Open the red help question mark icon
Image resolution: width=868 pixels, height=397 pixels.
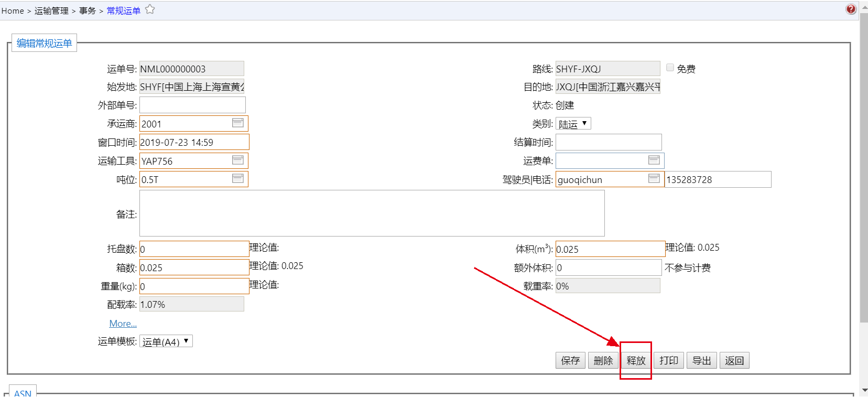pos(851,9)
